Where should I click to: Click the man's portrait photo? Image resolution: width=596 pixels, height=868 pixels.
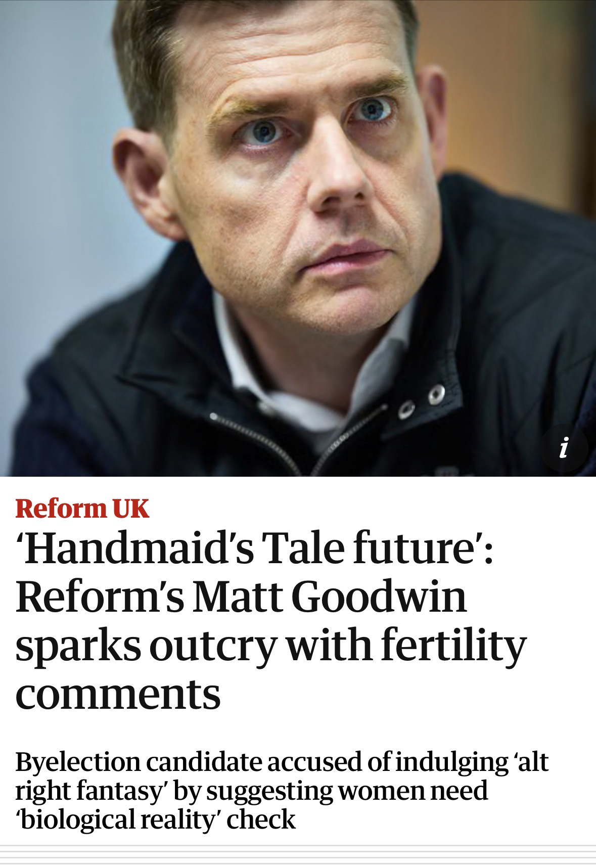[298, 238]
